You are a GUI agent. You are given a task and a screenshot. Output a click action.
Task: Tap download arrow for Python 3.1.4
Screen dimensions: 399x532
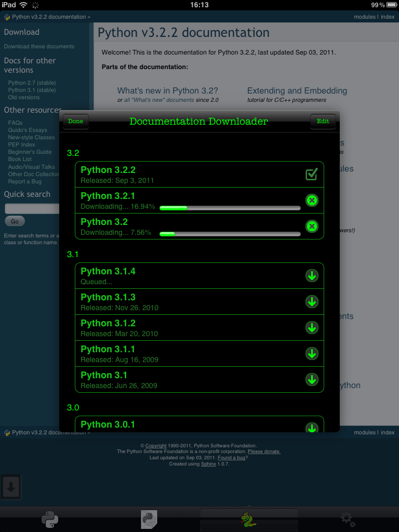pos(312,276)
